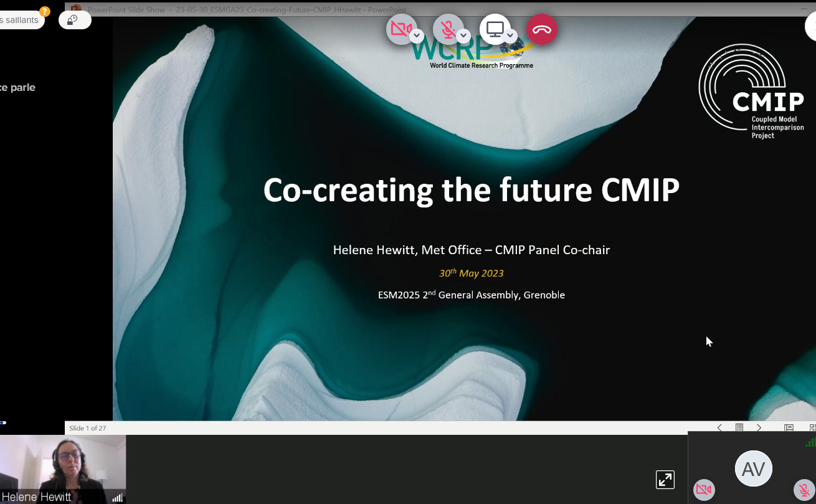Click the 'Slide 1 of 27' status text
This screenshot has width=816, height=504.
pyautogui.click(x=88, y=429)
